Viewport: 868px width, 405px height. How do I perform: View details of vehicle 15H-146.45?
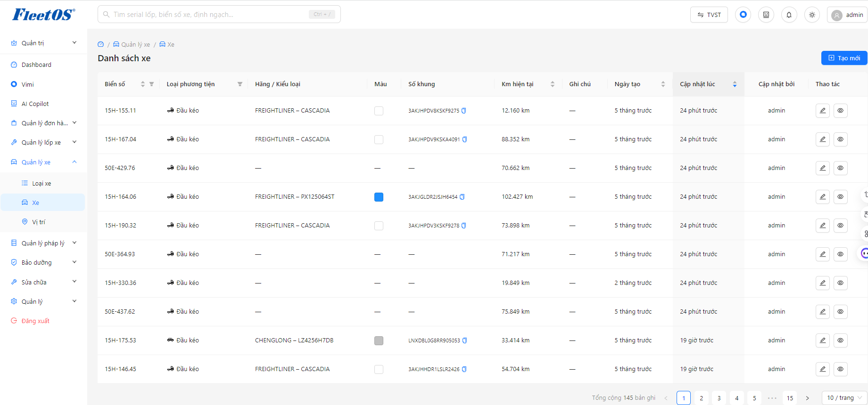pyautogui.click(x=841, y=369)
